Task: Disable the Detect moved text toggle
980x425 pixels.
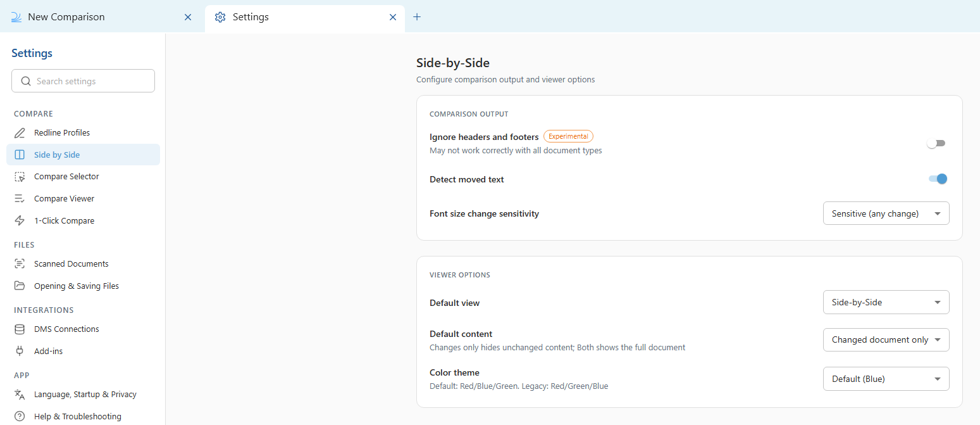Action: [x=938, y=179]
